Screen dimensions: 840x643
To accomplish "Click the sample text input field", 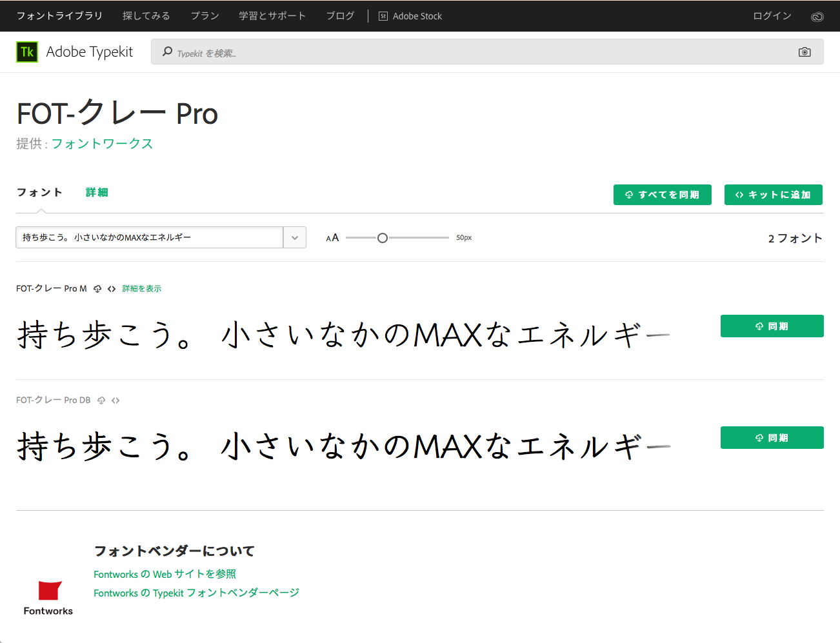I will tap(150, 237).
